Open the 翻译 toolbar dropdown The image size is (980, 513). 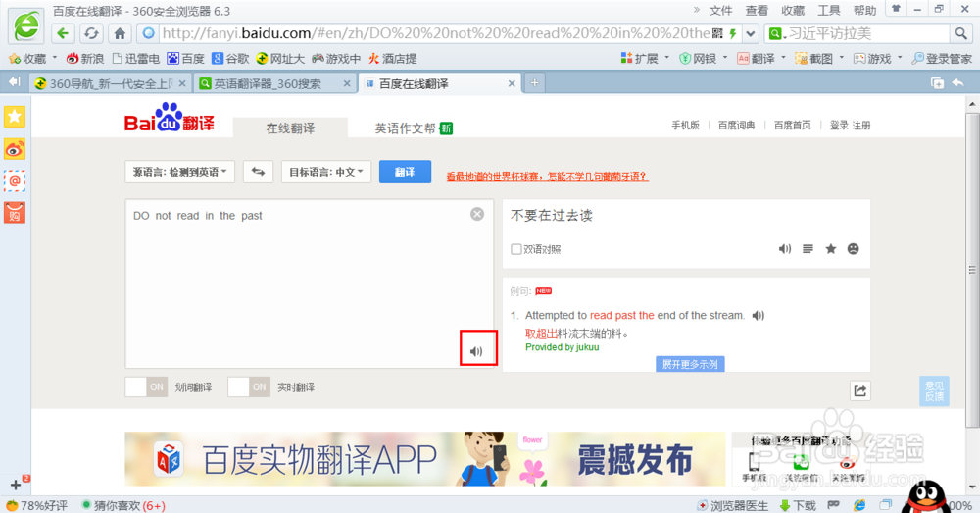[761, 58]
